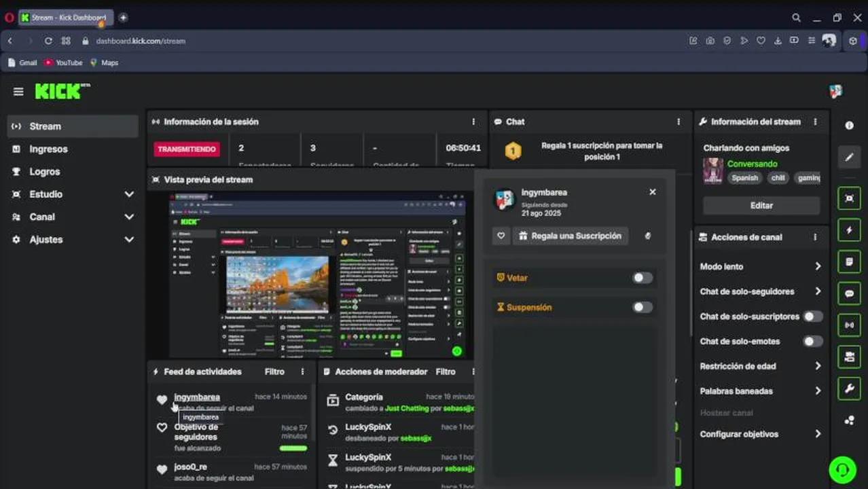
Task: Open the Gmail bookmark
Action: 23,62
